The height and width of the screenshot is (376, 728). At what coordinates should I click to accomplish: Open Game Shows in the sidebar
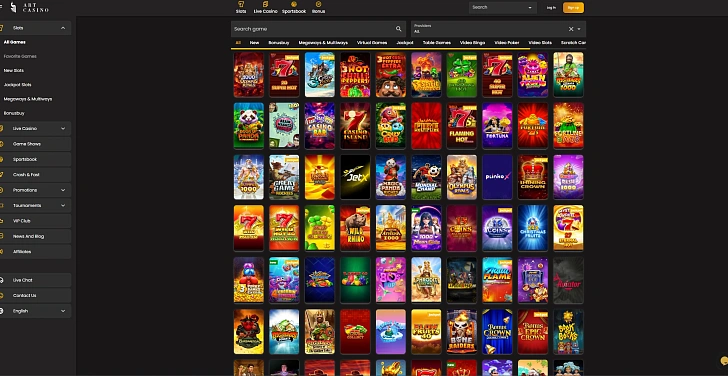click(35, 144)
